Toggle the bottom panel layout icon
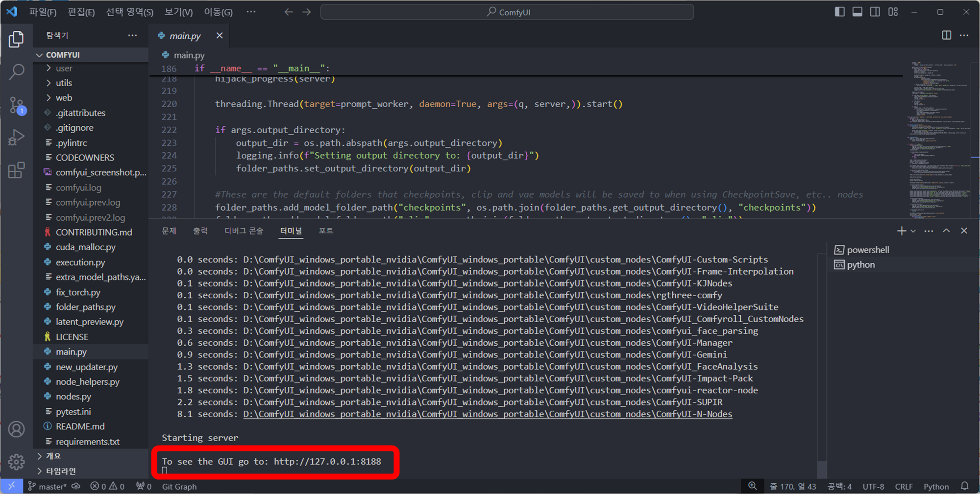 click(x=857, y=12)
